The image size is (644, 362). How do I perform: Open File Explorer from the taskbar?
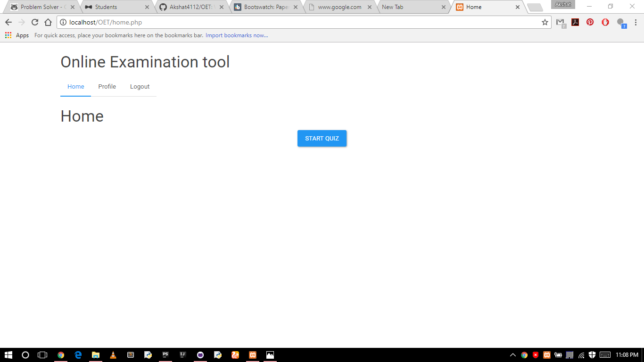pyautogui.click(x=96, y=355)
